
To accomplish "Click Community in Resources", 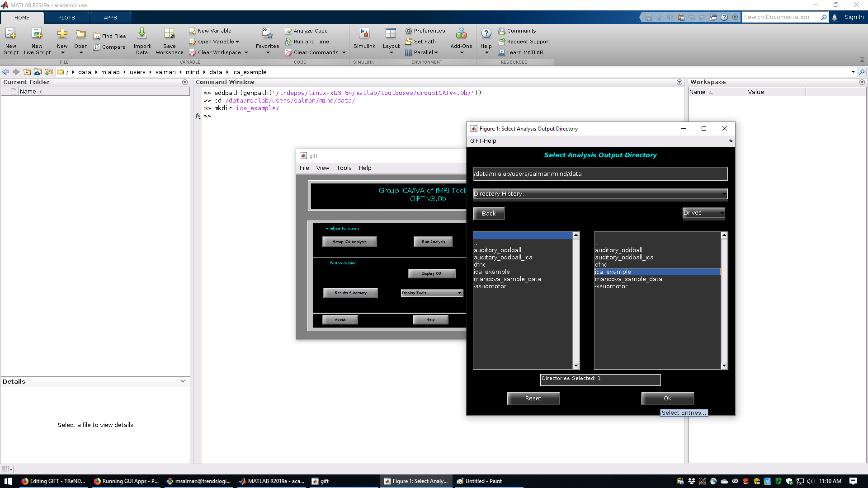I will pyautogui.click(x=517, y=31).
